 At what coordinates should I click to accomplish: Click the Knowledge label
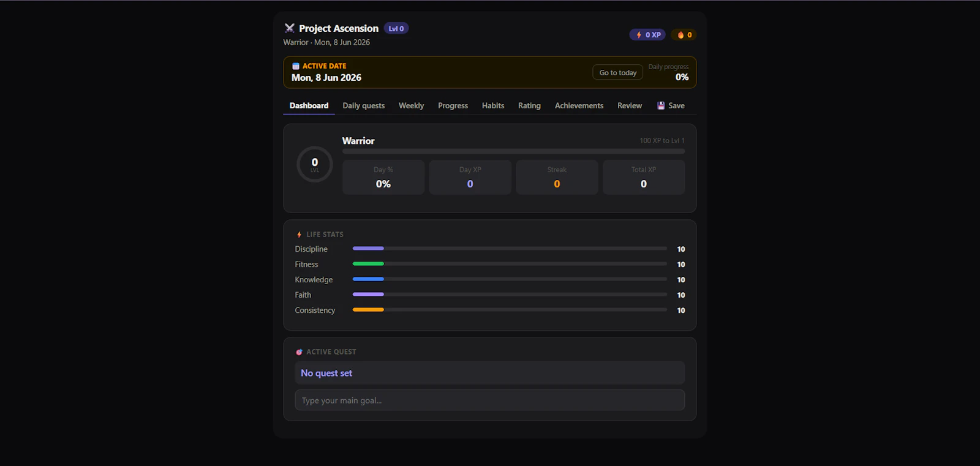coord(314,280)
